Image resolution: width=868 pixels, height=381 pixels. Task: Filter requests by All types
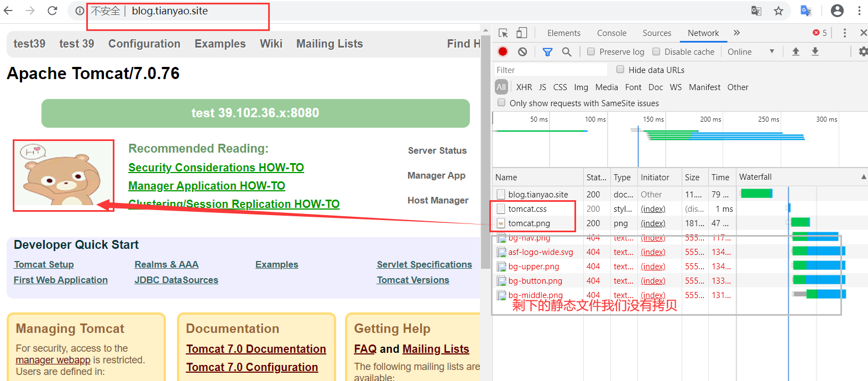point(501,87)
